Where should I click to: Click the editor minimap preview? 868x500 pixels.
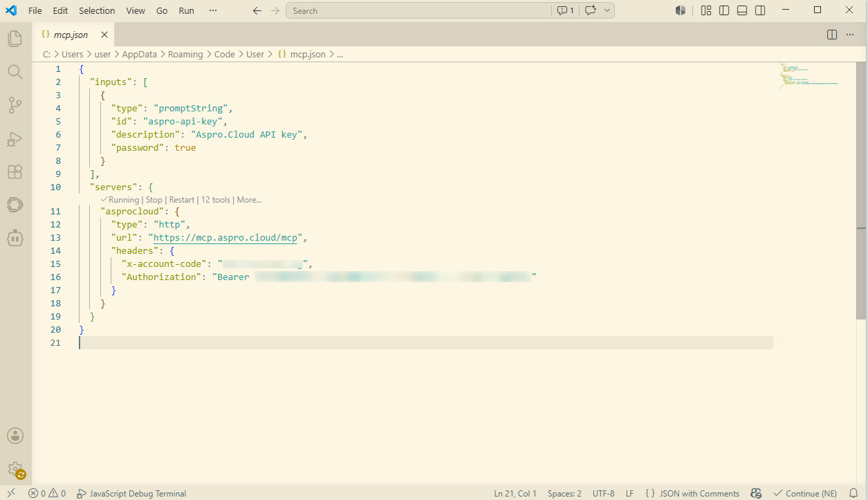click(x=809, y=76)
